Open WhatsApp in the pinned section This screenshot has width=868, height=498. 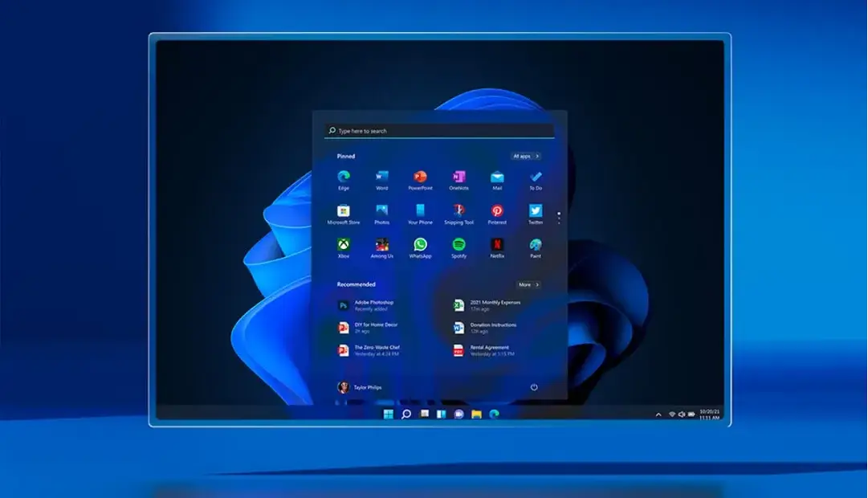(420, 245)
